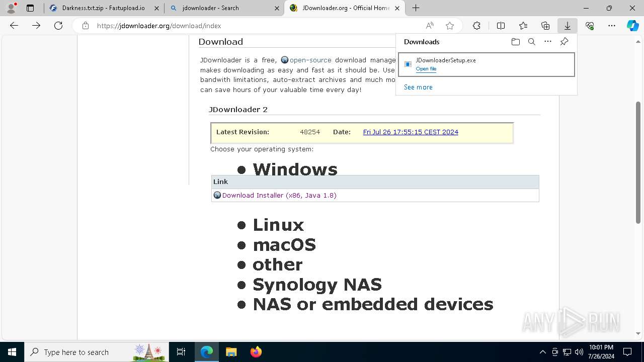Click the Downloads toolbar icon
Image resolution: width=644 pixels, height=362 pixels.
point(568,26)
